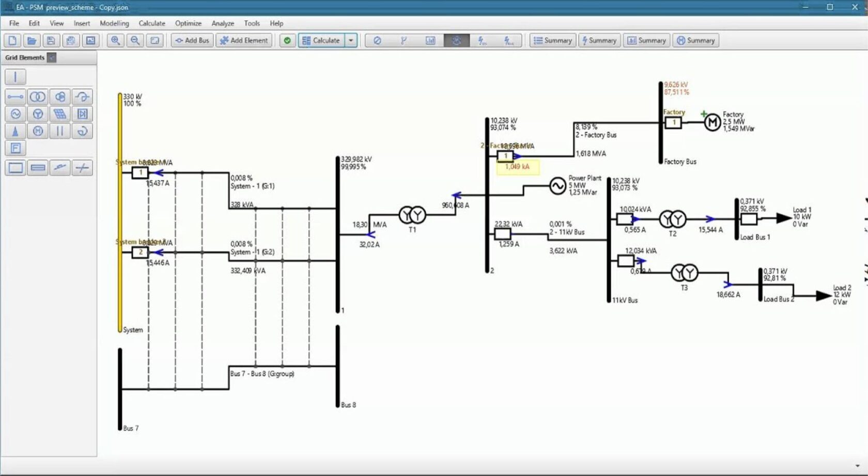The image size is (868, 476).
Task: Toggle breaker 1 on Factory Bus
Action: tap(673, 122)
